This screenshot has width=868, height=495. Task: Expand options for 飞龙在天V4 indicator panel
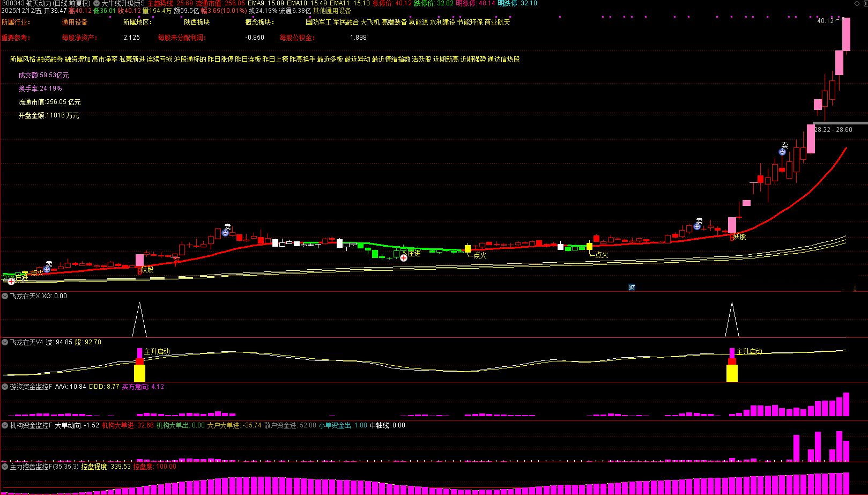click(5, 342)
